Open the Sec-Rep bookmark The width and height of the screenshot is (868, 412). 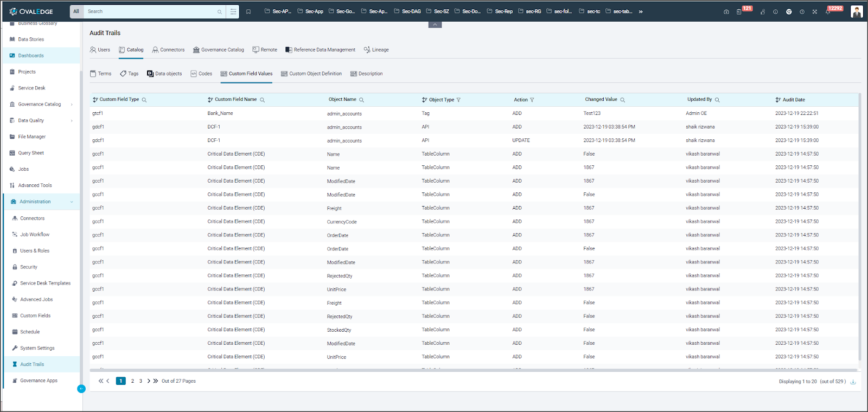(x=500, y=11)
